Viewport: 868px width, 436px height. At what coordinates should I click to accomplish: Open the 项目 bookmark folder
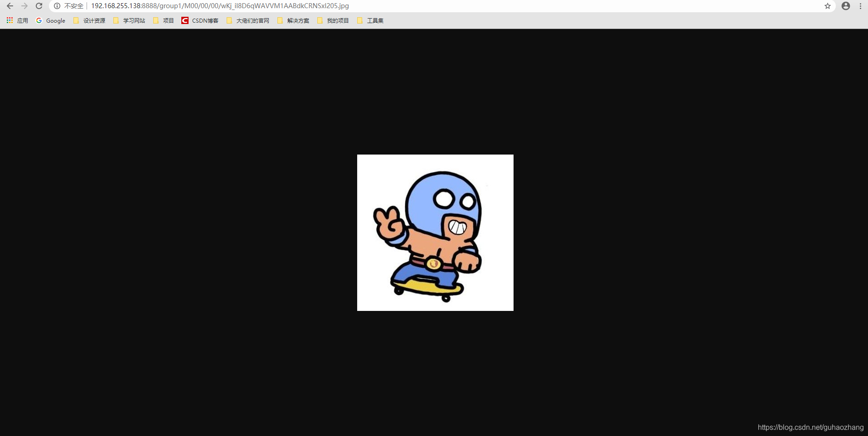pyautogui.click(x=164, y=20)
